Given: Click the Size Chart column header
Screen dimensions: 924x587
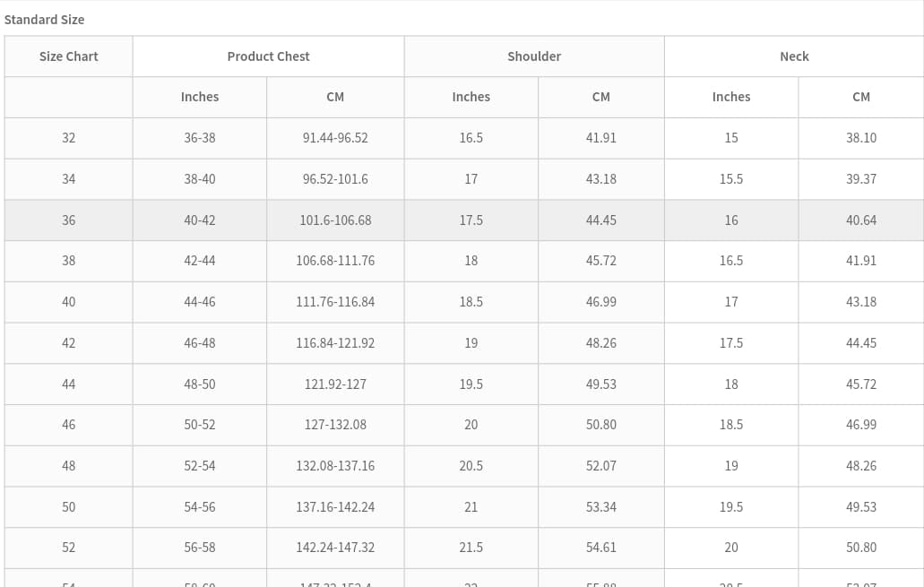Looking at the screenshot, I should point(68,56).
